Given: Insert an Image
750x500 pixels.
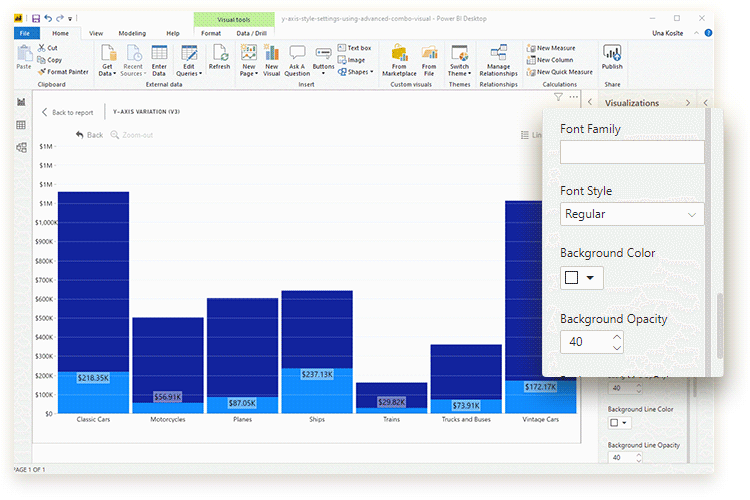Looking at the screenshot, I should [x=352, y=60].
